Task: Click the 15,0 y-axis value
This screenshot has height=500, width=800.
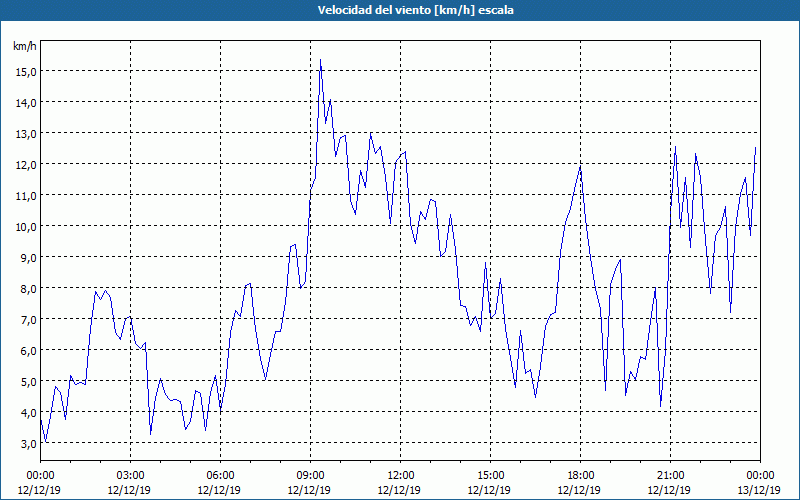Action: [x=26, y=72]
